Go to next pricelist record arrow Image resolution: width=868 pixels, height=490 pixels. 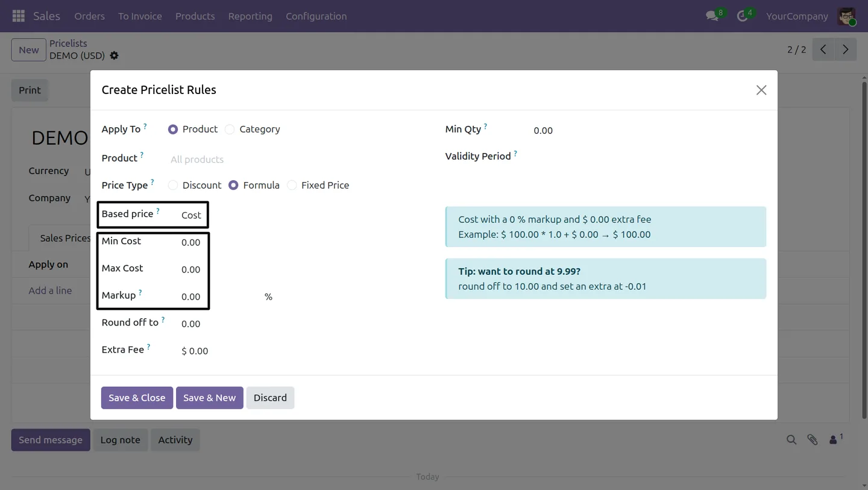(846, 49)
